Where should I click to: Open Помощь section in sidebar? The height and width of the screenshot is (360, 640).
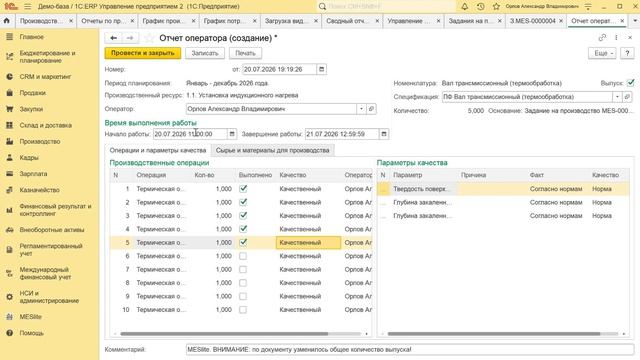pos(31,333)
